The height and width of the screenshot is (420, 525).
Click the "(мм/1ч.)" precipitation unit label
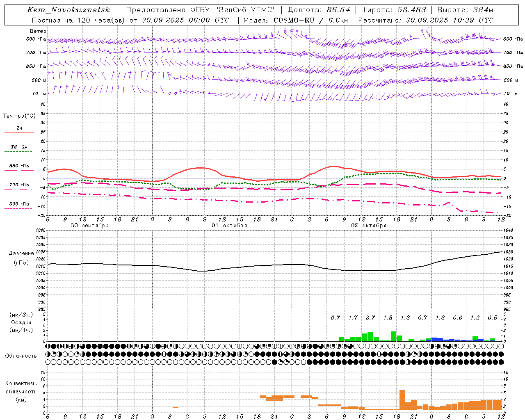(21, 330)
